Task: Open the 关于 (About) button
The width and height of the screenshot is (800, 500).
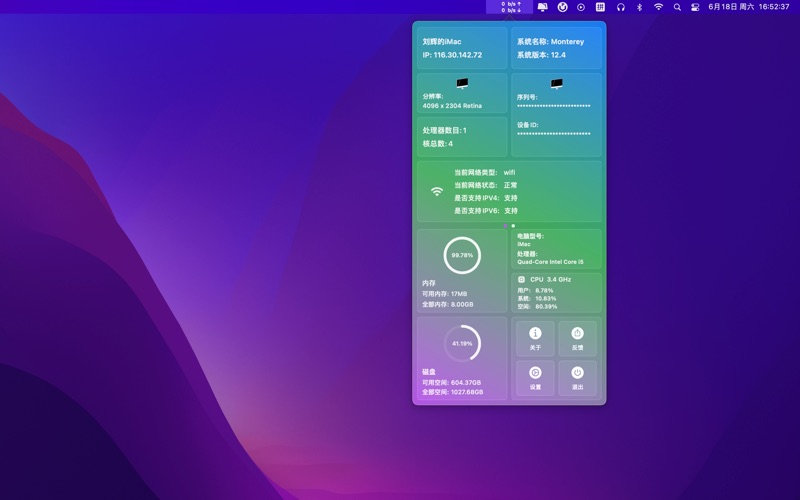Action: point(535,338)
